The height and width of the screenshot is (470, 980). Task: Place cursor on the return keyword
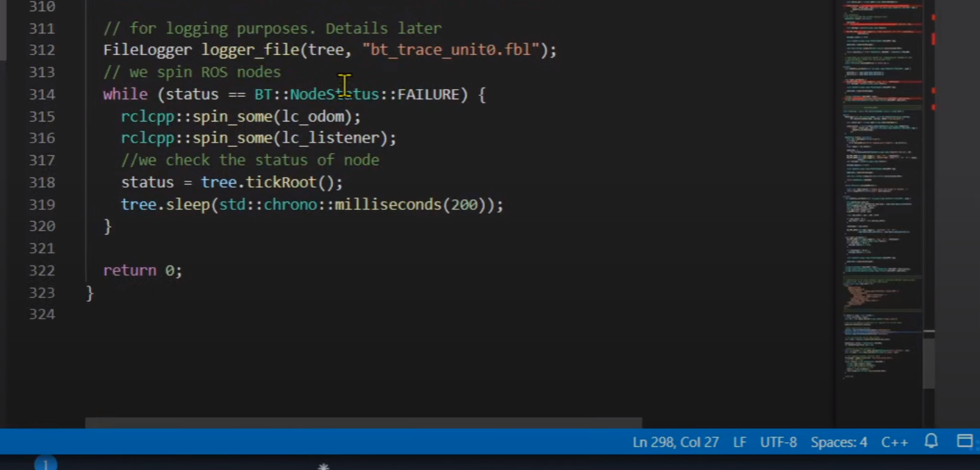click(129, 270)
